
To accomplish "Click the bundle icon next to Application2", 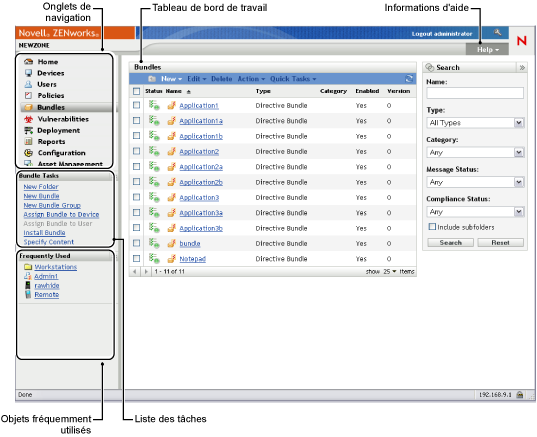I will [172, 151].
